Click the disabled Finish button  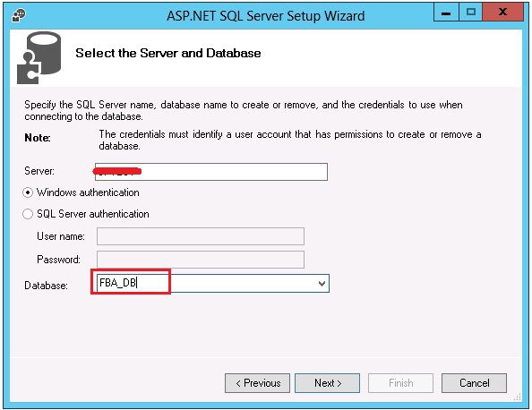[x=400, y=383]
